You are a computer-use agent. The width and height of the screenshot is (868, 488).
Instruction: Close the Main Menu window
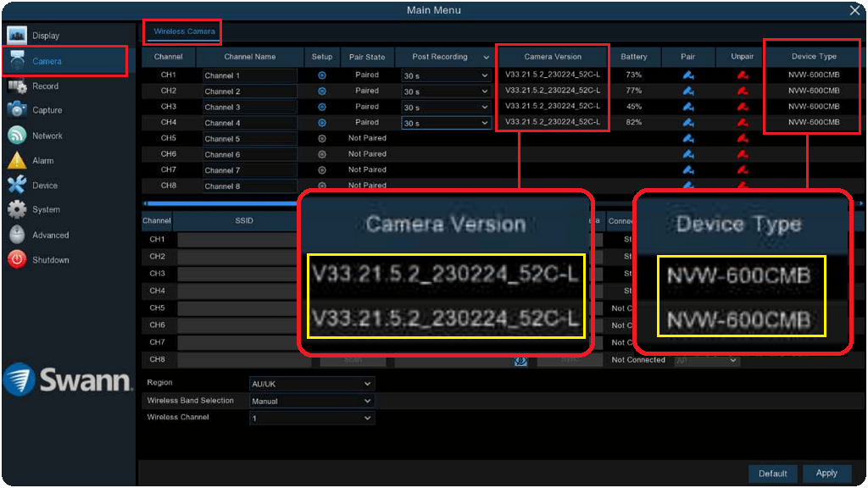coord(854,10)
